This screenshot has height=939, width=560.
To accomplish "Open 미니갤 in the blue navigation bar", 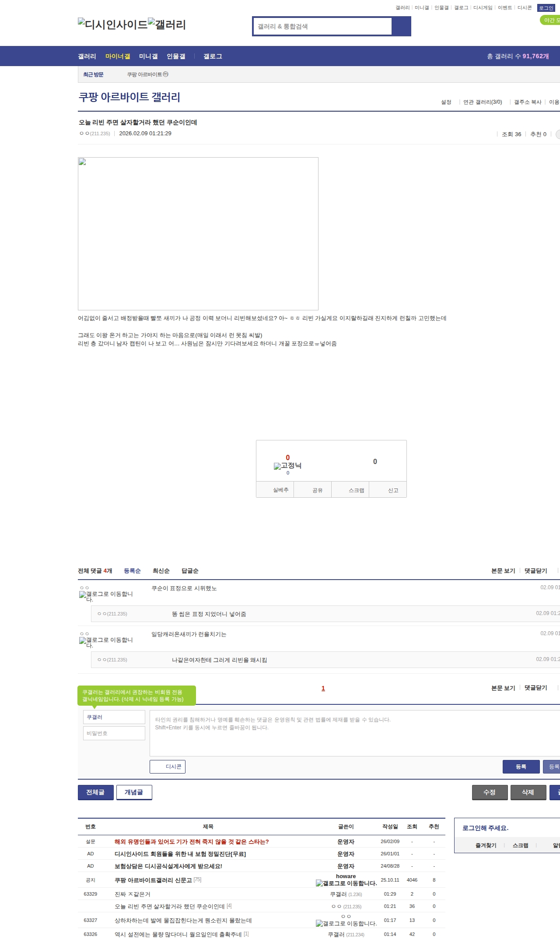I will [x=148, y=56].
